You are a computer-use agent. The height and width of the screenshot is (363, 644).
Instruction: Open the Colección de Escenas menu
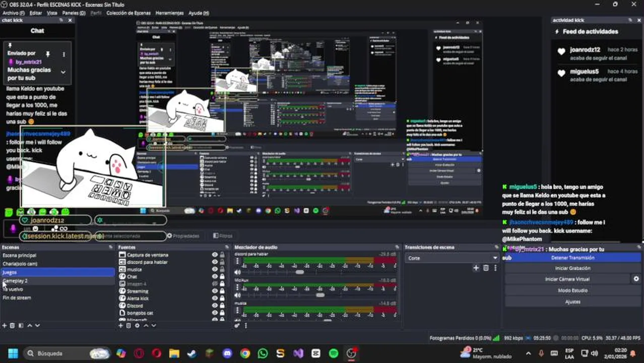pos(128,13)
